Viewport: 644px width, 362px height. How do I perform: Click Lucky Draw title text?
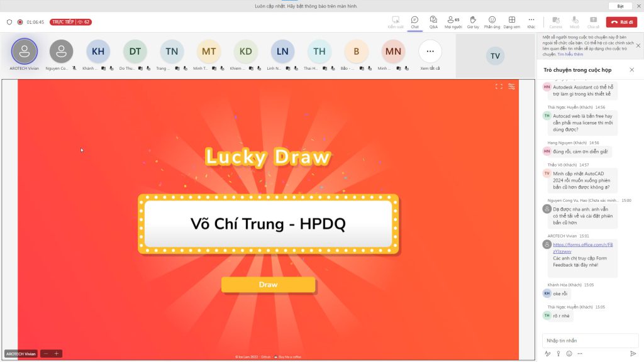click(x=268, y=156)
